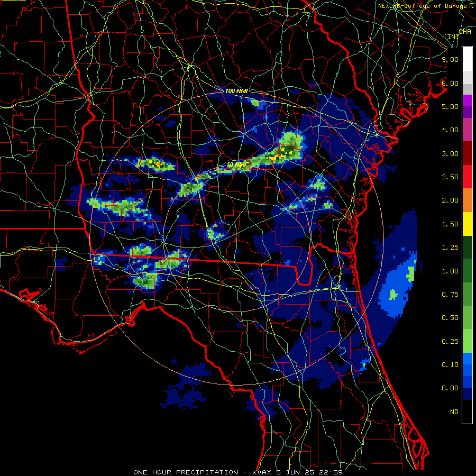Click the 4.00 legend value
This screenshot has height=476, width=476.
coord(450,130)
